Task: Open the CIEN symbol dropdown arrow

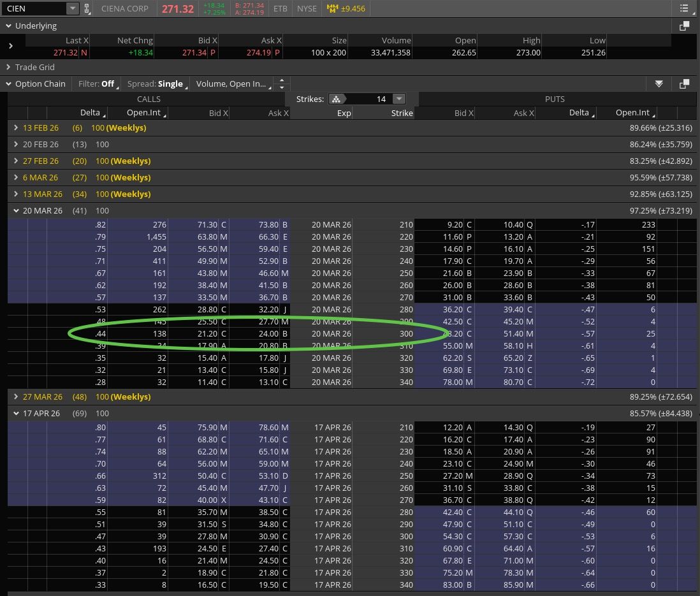Action: (x=72, y=9)
